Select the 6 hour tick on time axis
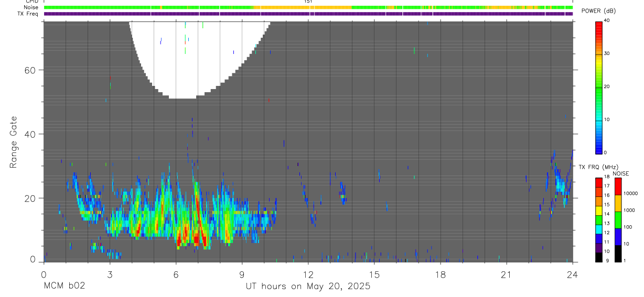The image size is (644, 297). coord(176,274)
